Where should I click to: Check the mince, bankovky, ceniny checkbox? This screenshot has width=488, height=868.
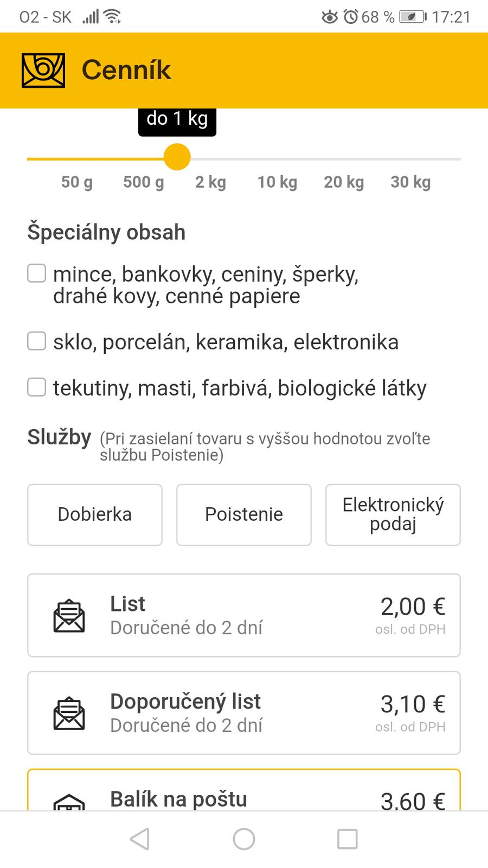(37, 273)
